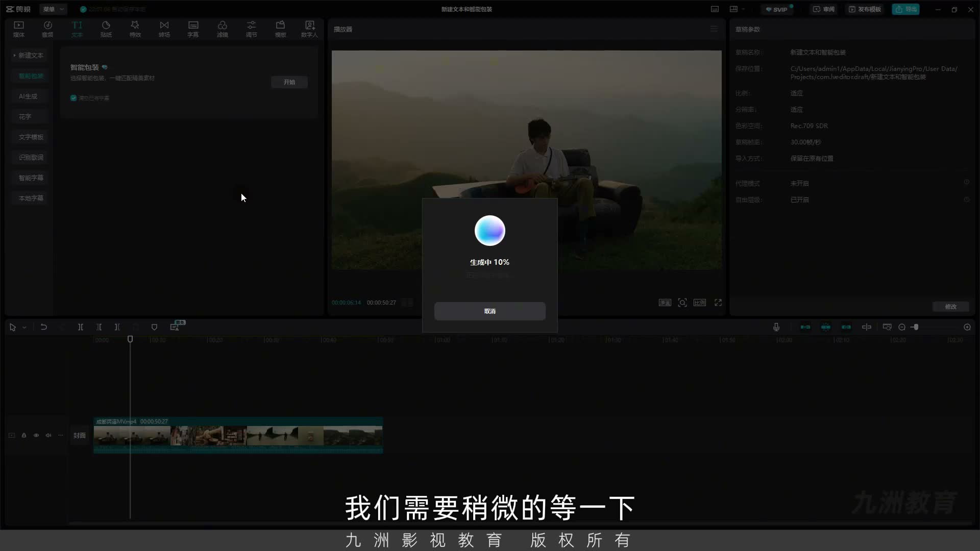The image size is (980, 551).
Task: Click the split clip icon
Action: [81, 327]
